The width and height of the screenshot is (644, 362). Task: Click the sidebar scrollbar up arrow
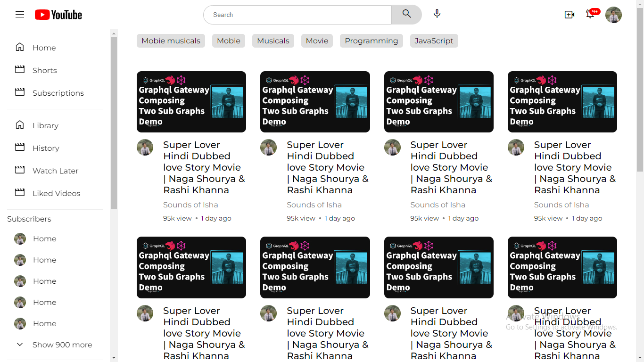point(114,33)
